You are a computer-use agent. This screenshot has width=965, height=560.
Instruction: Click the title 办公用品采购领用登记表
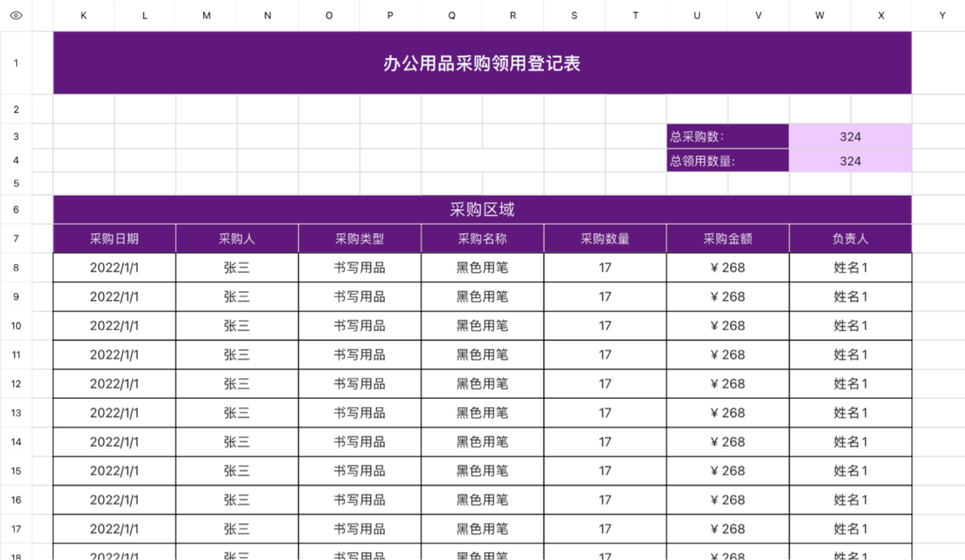(x=482, y=63)
